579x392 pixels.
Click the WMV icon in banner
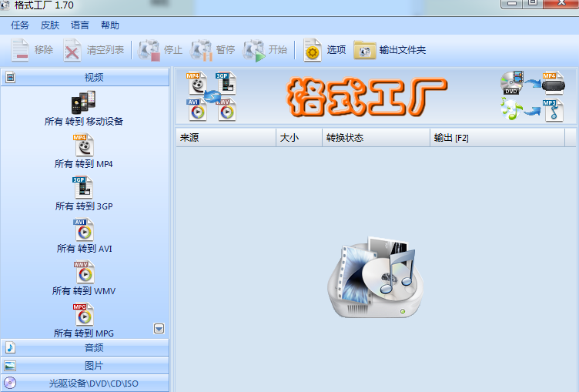click(226, 110)
